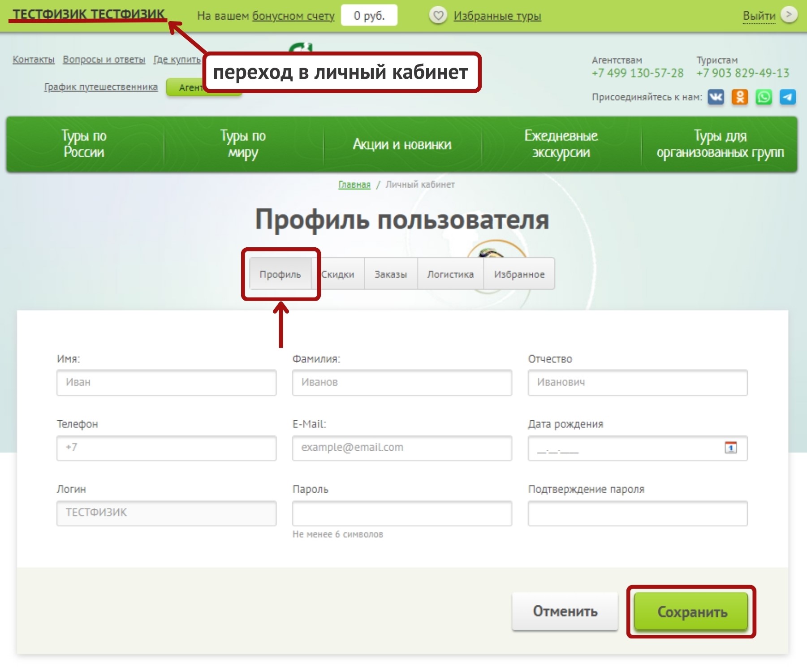Click the Отменить button
The width and height of the screenshot is (807, 672).
(565, 612)
